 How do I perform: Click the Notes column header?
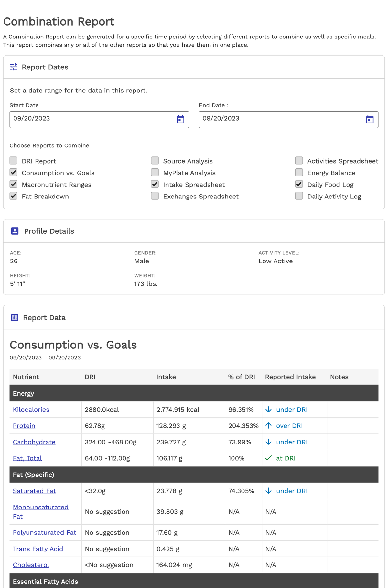[x=339, y=377]
